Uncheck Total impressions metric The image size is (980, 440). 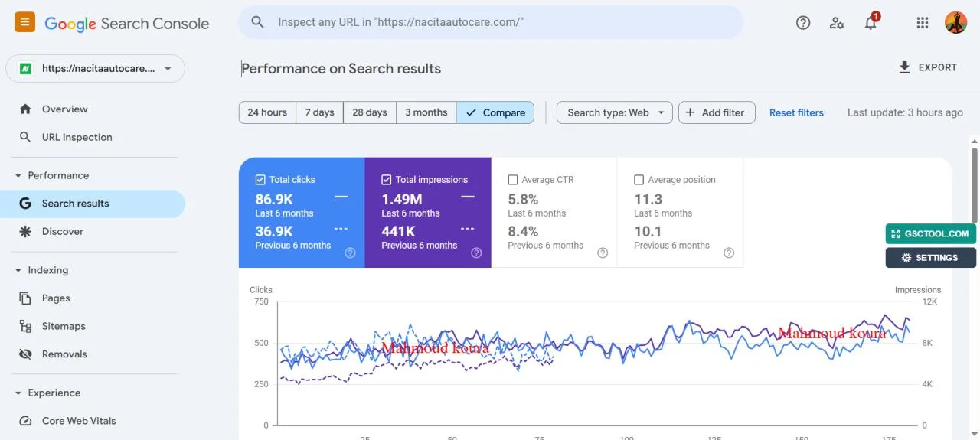point(387,180)
